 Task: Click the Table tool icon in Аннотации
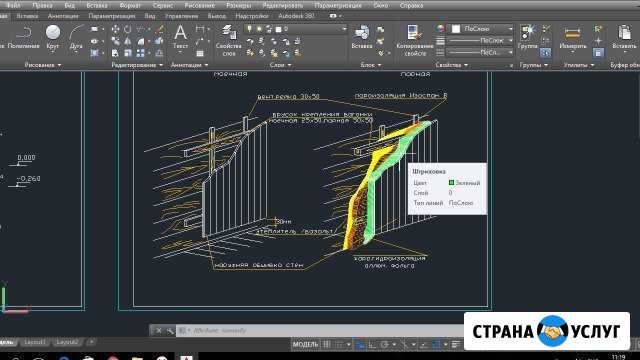tap(200, 53)
